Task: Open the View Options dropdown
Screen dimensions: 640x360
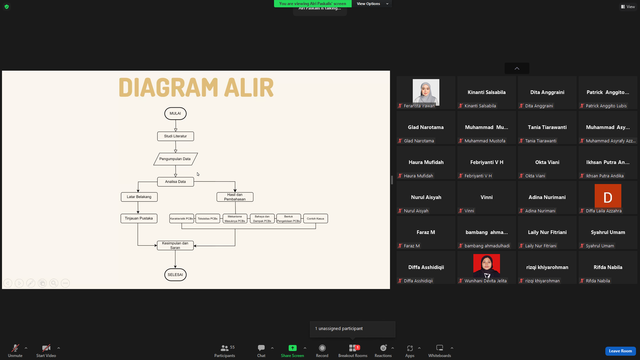Action: click(x=372, y=4)
